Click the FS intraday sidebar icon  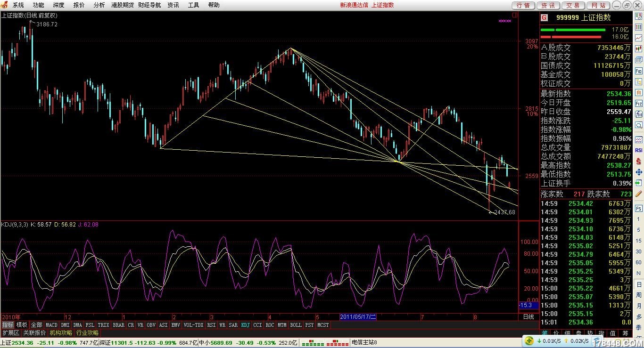[638, 209]
